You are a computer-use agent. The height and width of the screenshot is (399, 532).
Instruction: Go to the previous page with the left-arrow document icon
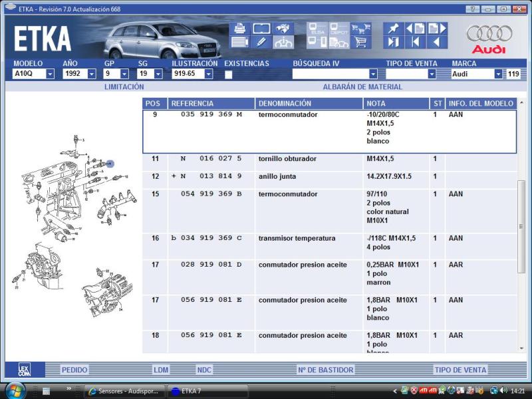[415, 28]
